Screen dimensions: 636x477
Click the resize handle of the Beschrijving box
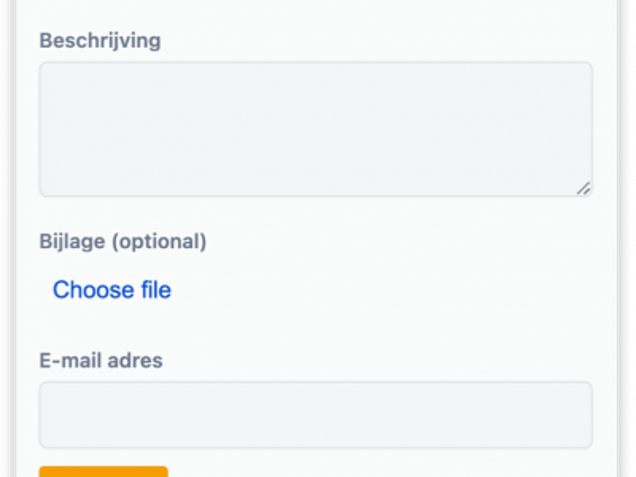(583, 188)
